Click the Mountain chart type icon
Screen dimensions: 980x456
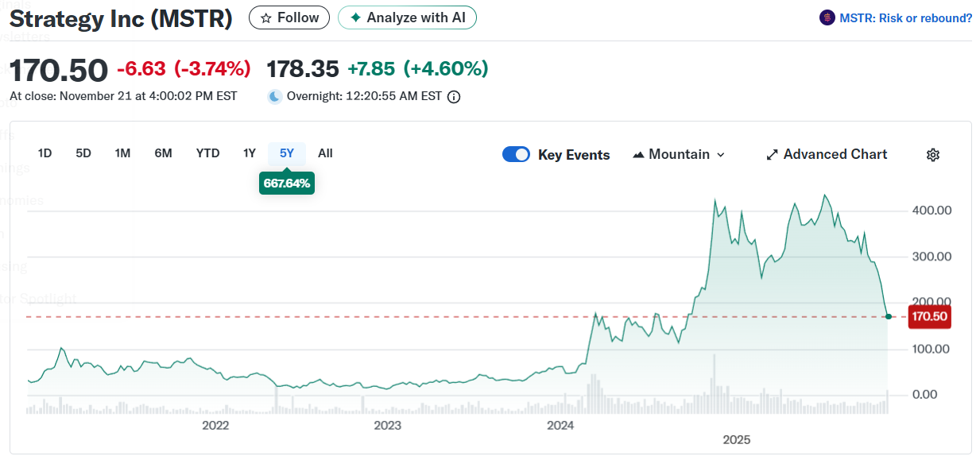[x=638, y=155]
